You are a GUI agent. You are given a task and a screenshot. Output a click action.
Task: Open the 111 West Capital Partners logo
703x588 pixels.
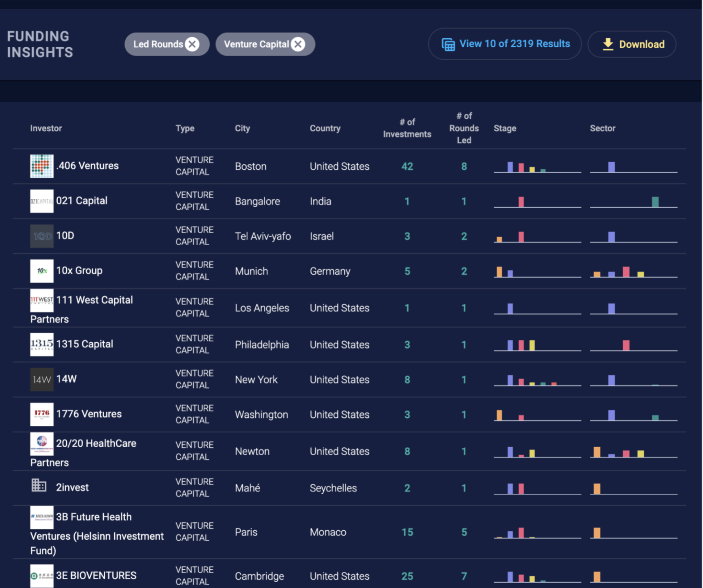42,301
